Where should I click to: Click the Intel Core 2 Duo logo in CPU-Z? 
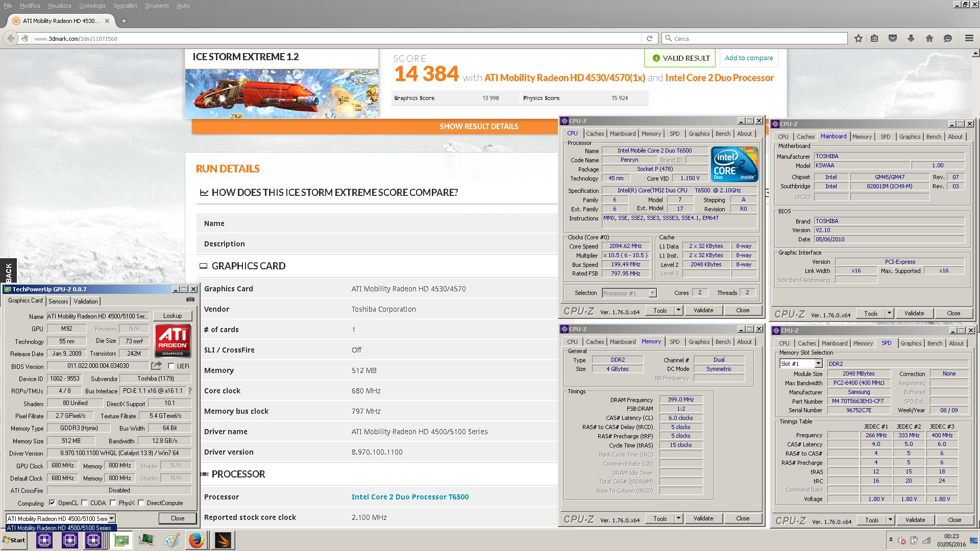(735, 164)
